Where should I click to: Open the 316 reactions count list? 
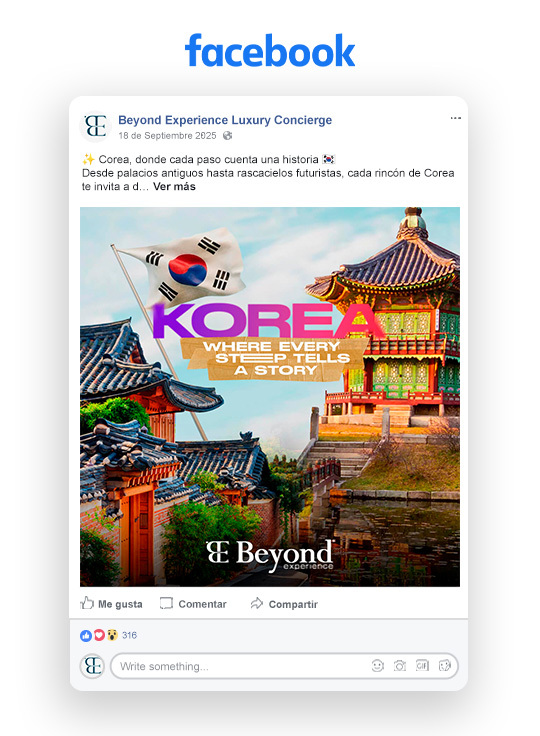(x=129, y=635)
